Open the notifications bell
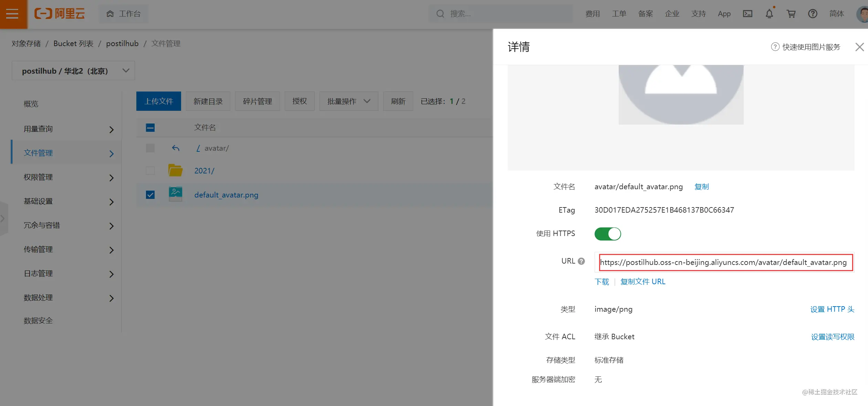This screenshot has height=406, width=868. [769, 14]
